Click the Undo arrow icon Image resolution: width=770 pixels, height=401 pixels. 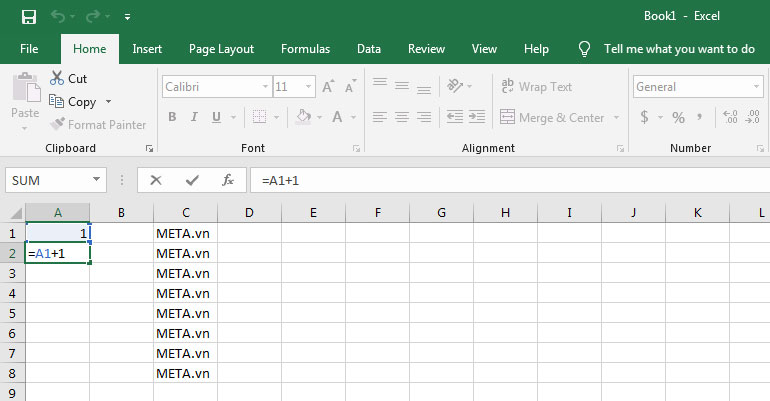[58, 17]
